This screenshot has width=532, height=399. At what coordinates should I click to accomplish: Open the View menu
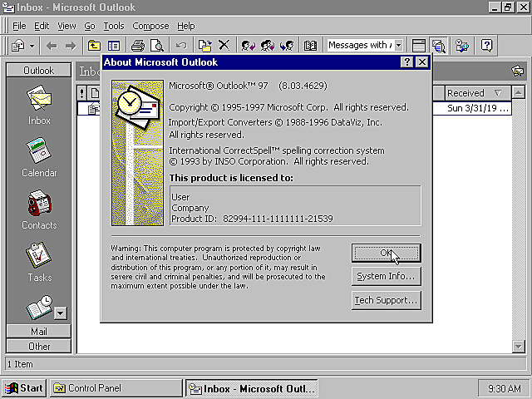66,26
